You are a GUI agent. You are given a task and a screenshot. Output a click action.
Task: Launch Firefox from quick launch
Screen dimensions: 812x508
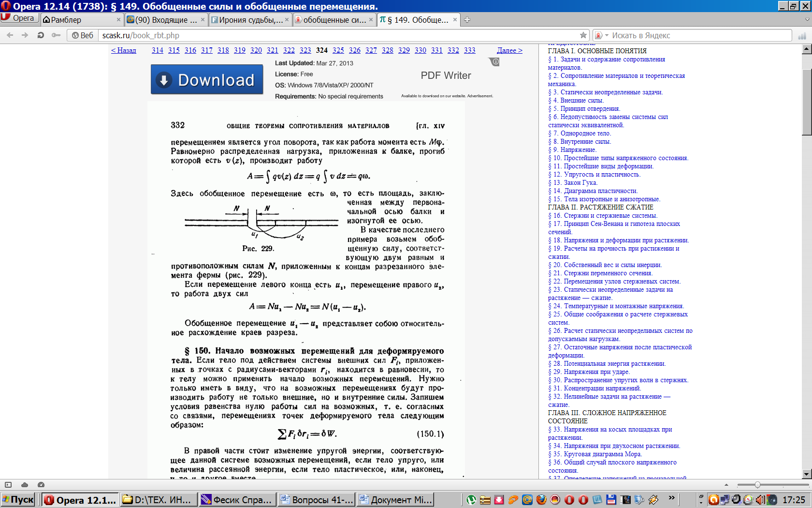(x=541, y=500)
